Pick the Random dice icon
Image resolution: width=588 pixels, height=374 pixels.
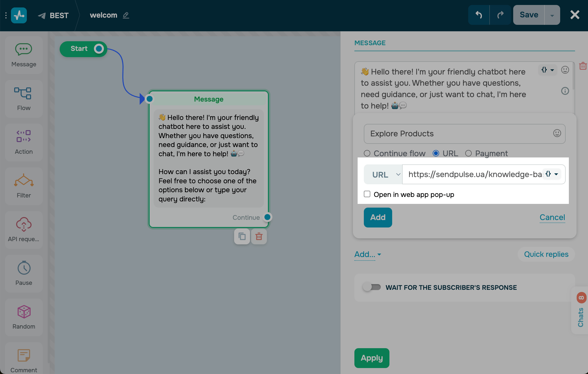24,312
